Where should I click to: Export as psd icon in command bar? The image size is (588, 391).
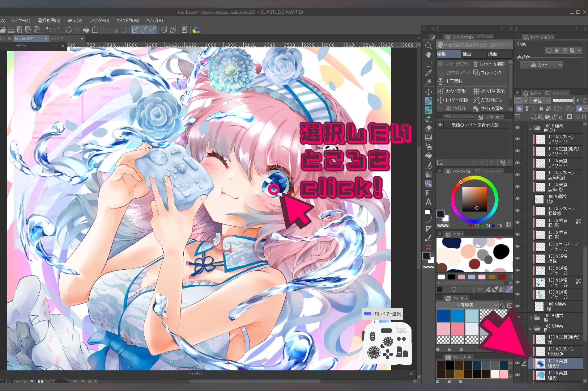pos(37,30)
